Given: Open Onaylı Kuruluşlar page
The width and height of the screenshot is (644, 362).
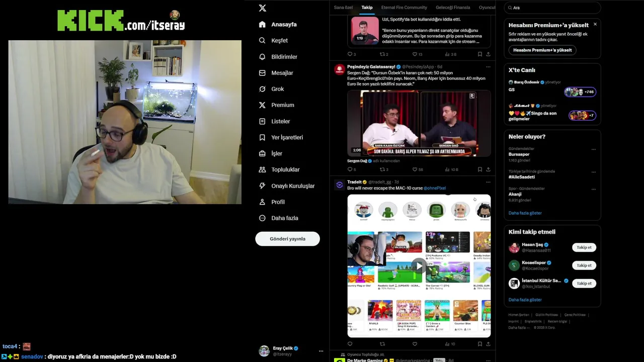Looking at the screenshot, I should (287, 186).
